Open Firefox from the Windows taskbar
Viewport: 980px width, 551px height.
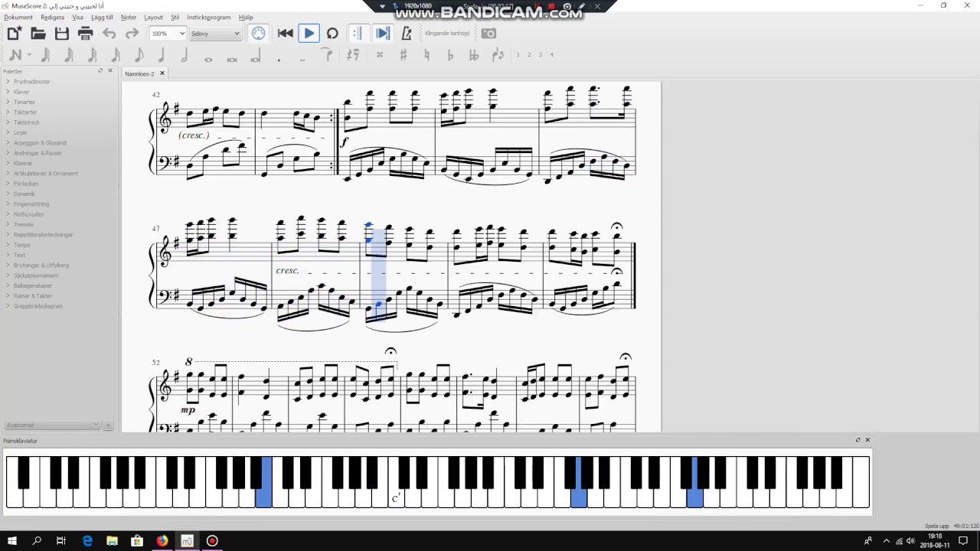coord(162,541)
